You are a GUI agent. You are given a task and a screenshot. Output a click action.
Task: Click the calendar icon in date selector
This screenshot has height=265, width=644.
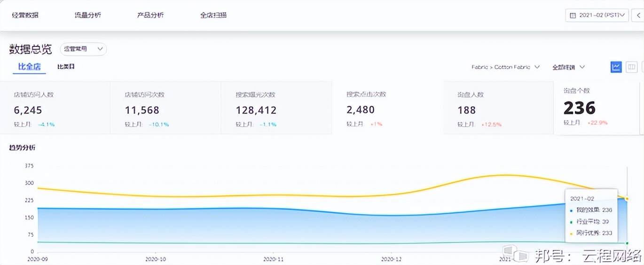point(573,16)
